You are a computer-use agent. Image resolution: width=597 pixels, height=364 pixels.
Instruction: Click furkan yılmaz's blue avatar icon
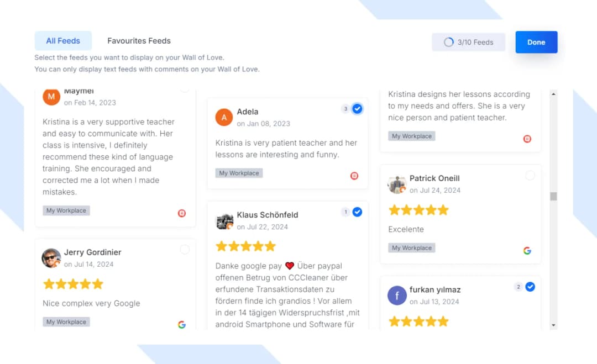click(x=397, y=296)
